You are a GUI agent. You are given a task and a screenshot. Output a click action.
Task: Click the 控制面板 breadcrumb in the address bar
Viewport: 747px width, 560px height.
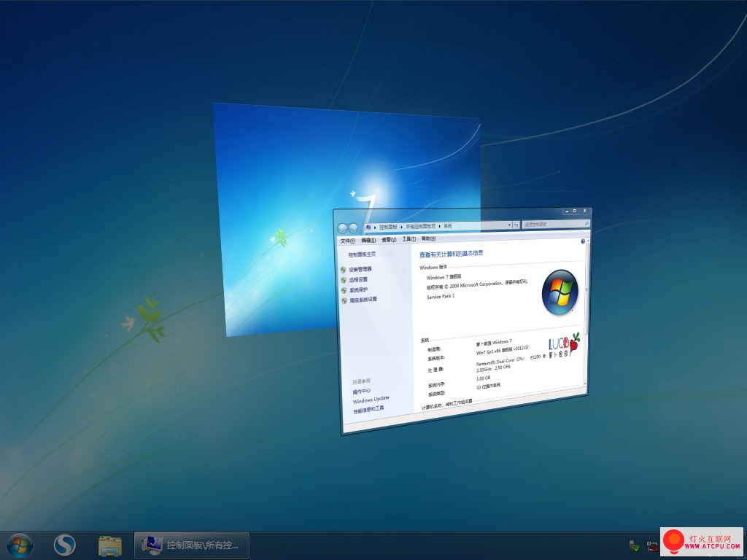pos(388,227)
